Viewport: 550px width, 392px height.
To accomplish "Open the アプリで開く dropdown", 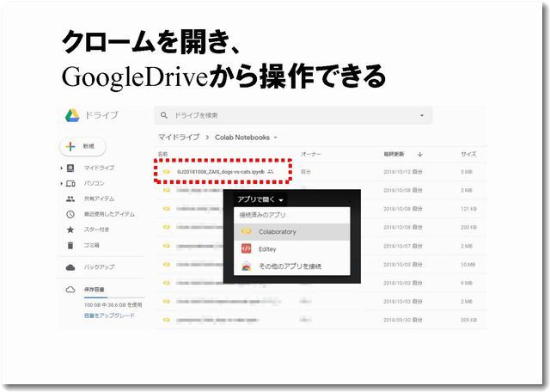I will [x=260, y=199].
